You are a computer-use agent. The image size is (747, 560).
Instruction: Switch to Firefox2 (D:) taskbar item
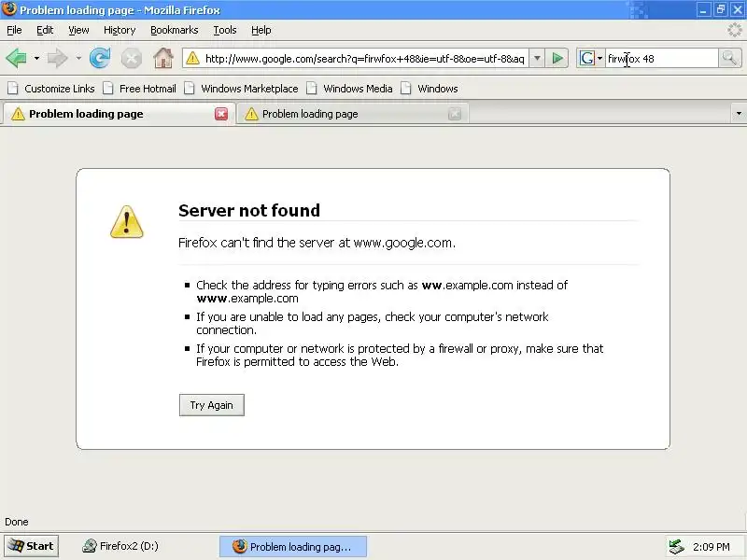[120, 546]
